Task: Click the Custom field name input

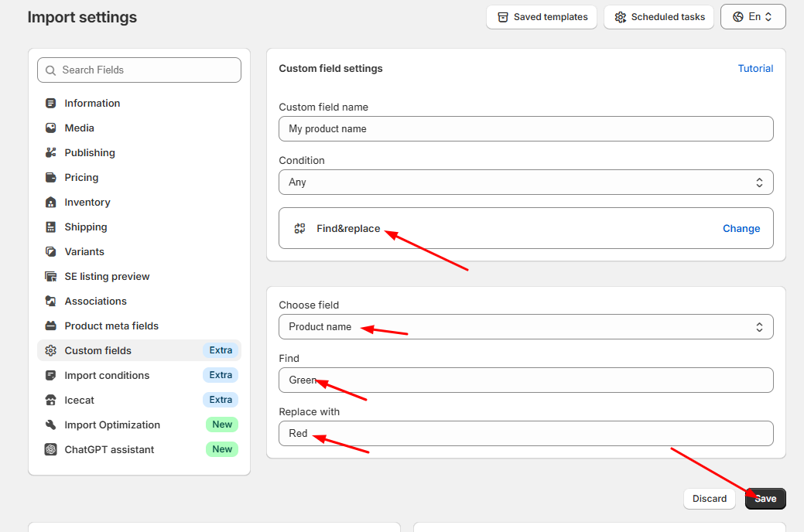Action: [x=526, y=128]
